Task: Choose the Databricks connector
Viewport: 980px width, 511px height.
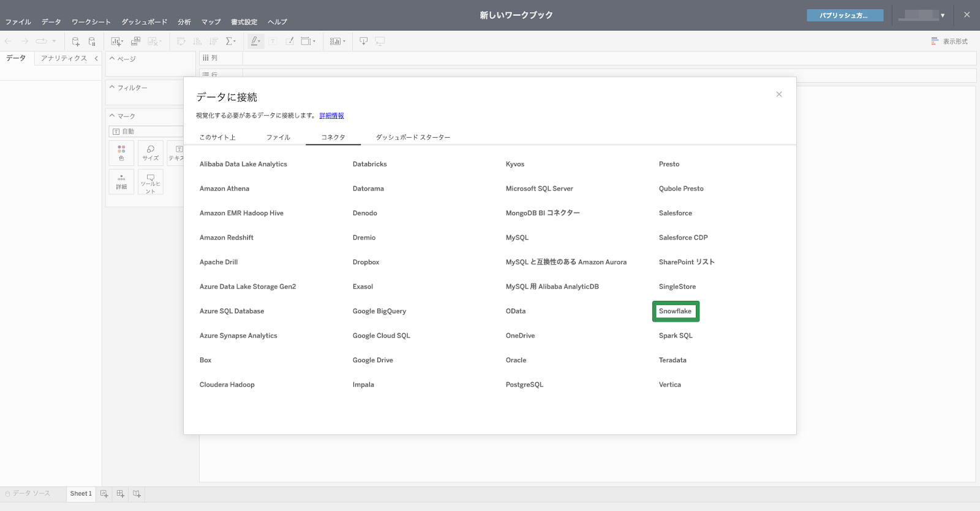Action: [x=370, y=164]
